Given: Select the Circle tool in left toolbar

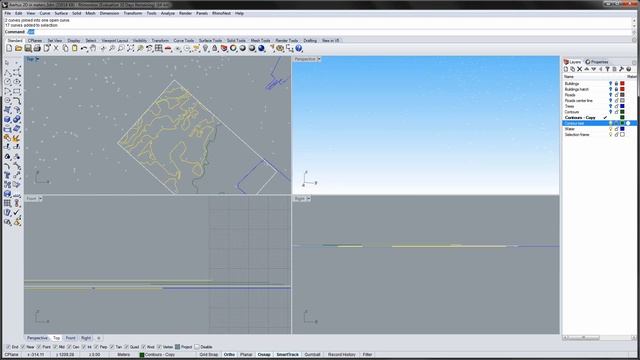Looking at the screenshot, I should [7, 82].
